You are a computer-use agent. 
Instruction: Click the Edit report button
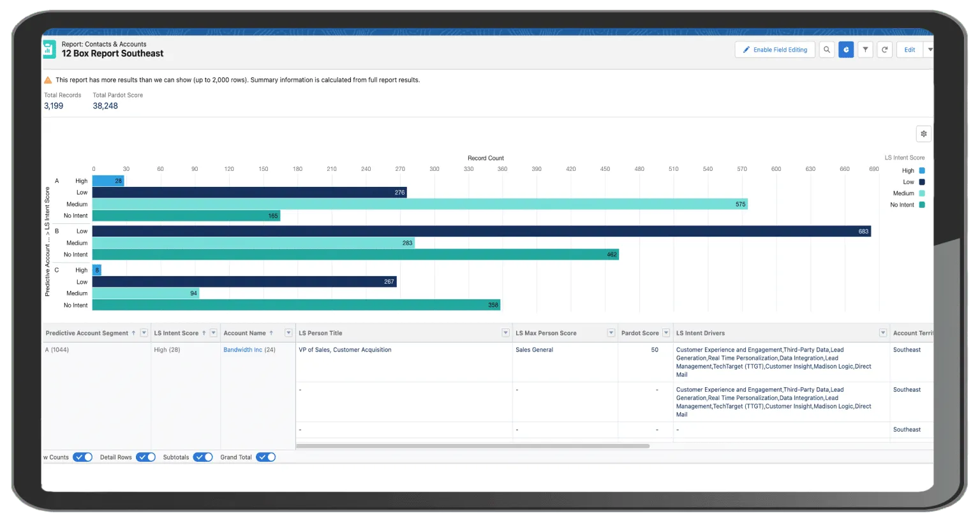910,50
